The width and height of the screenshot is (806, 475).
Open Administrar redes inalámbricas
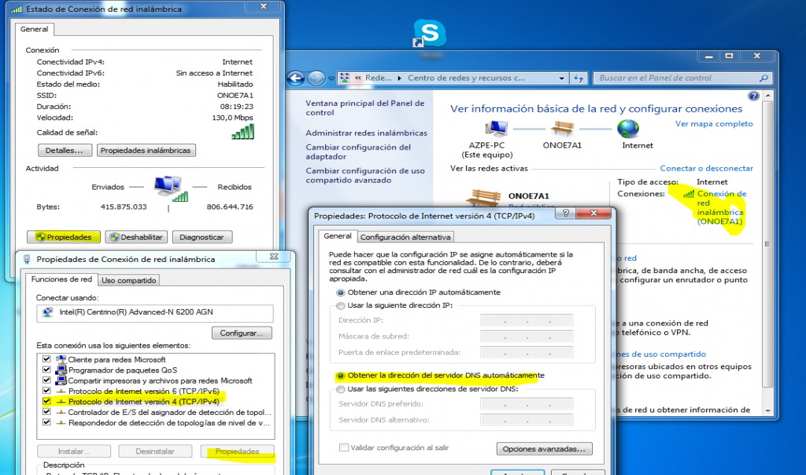(x=367, y=133)
